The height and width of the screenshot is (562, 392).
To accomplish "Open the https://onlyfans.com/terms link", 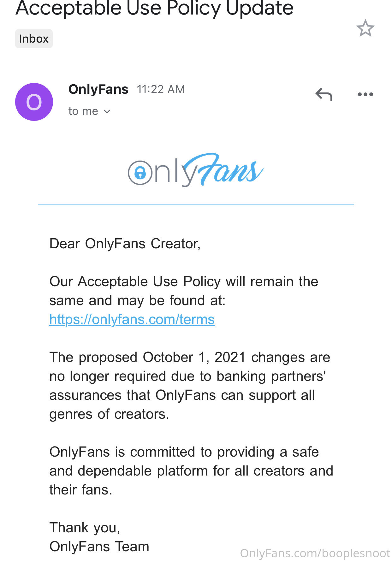I will [132, 319].
